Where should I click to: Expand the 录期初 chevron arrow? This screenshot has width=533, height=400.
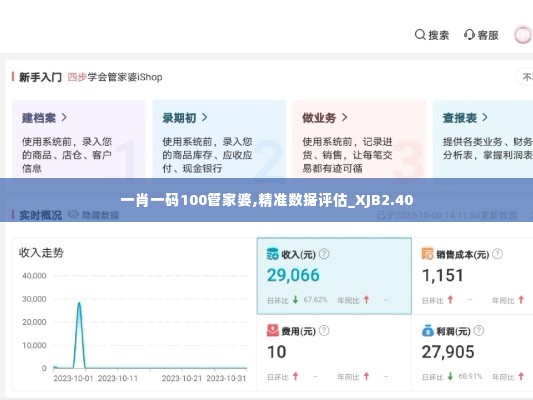coord(204,118)
